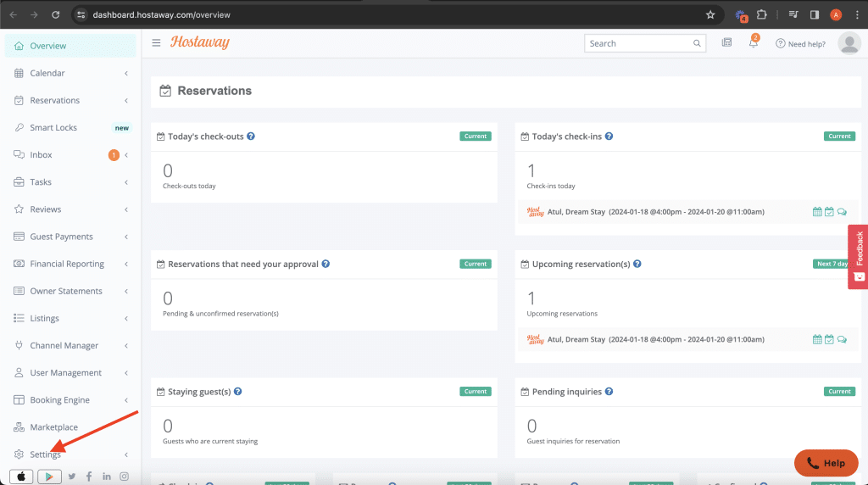The height and width of the screenshot is (485, 868).
Task: Click the browser address bar URL
Action: tap(161, 15)
